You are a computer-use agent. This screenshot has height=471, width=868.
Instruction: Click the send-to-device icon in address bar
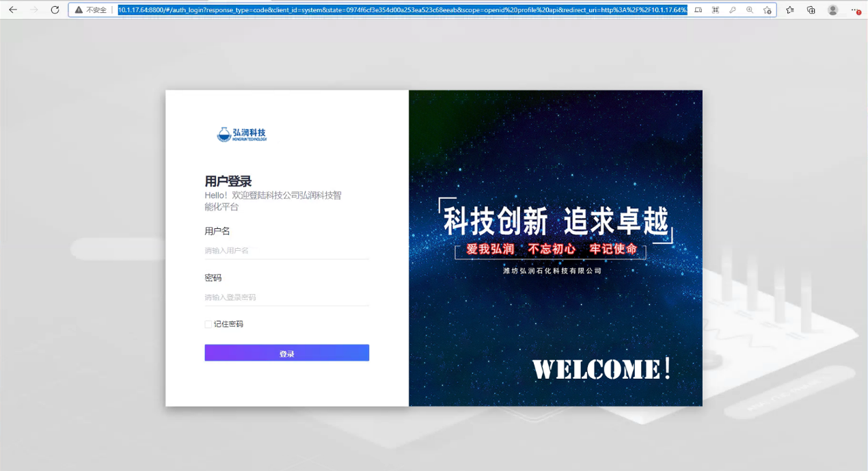(698, 10)
